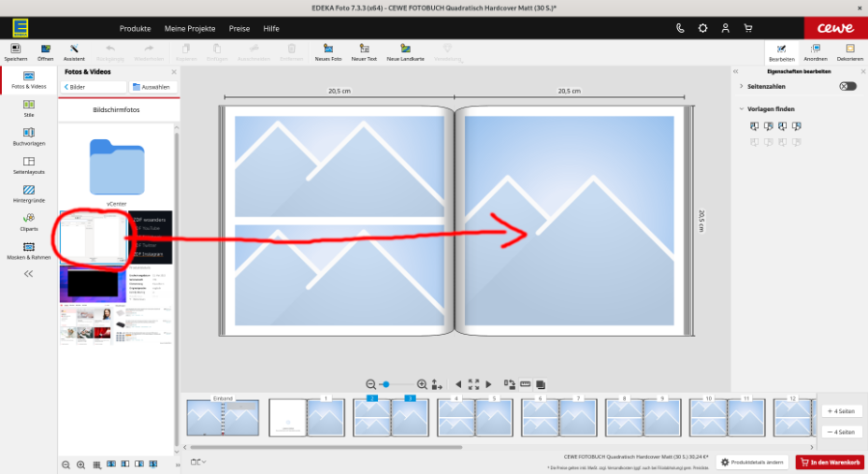Click the Speichern save icon
The width and height of the screenshot is (868, 474).
pos(15,51)
